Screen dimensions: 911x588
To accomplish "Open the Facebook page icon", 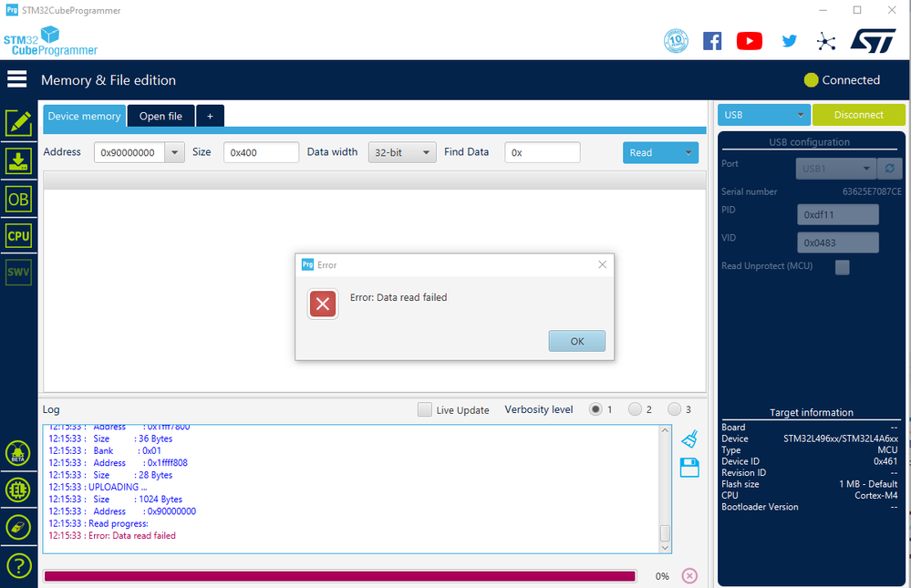I will pos(712,41).
